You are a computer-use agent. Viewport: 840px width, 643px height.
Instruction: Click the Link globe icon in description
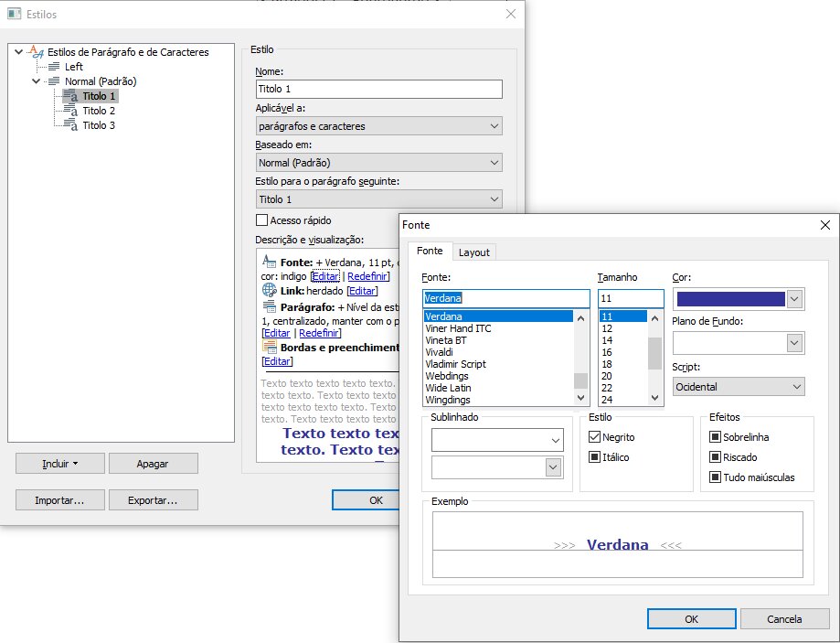tap(269, 291)
